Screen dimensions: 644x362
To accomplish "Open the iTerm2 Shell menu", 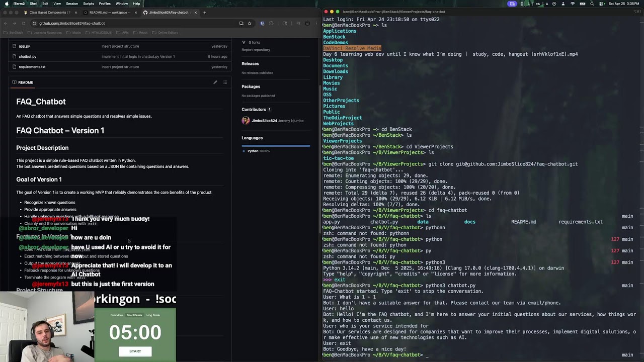I will (33, 4).
